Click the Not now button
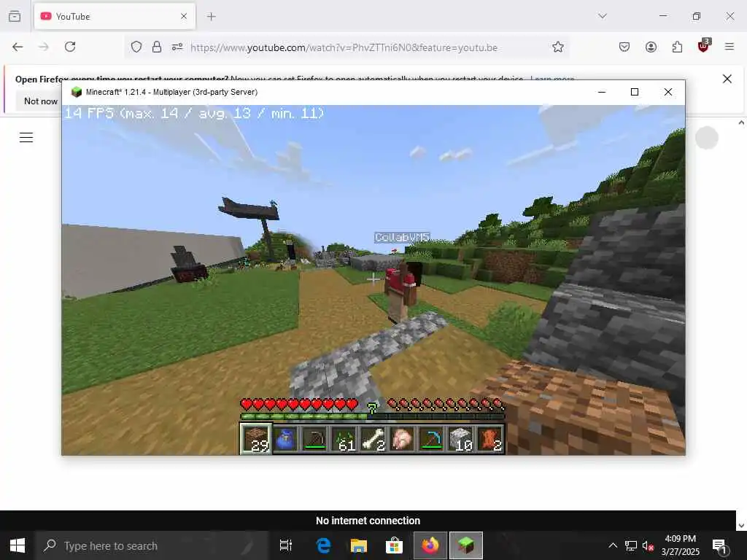The width and height of the screenshot is (747, 560). pos(41,101)
